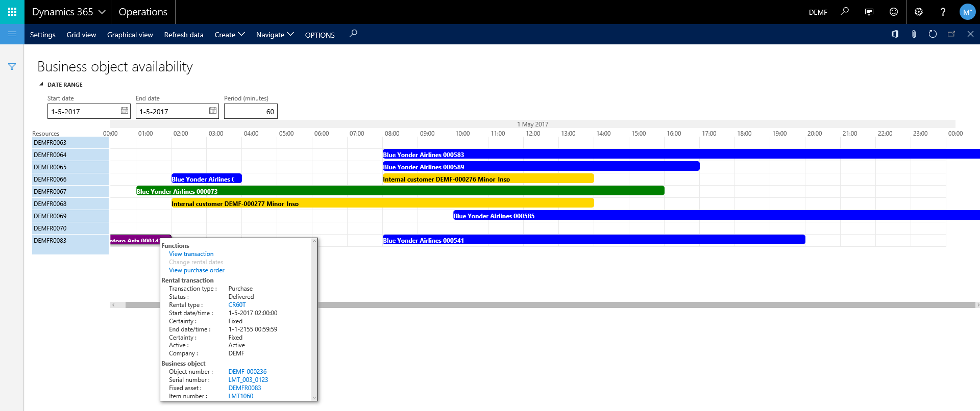Open the app launcher waffle icon
This screenshot has height=411, width=980.
pyautogui.click(x=12, y=12)
